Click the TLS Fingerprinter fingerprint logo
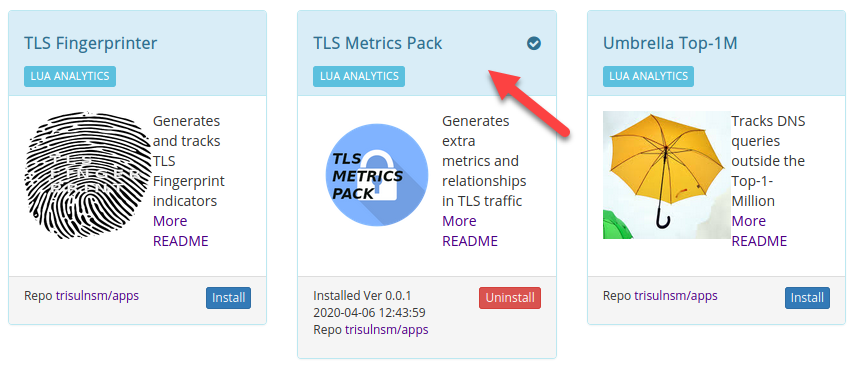 pyautogui.click(x=87, y=175)
